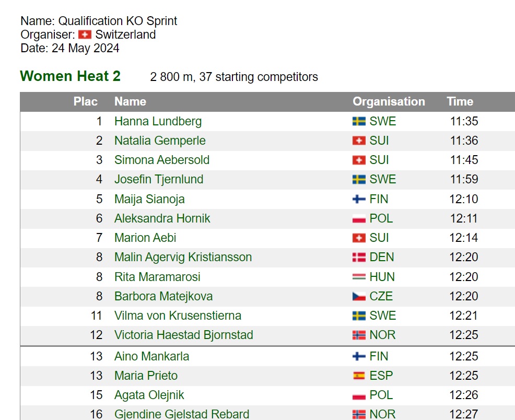The image size is (515, 420).
Task: Click the Name column header
Action: tap(130, 101)
